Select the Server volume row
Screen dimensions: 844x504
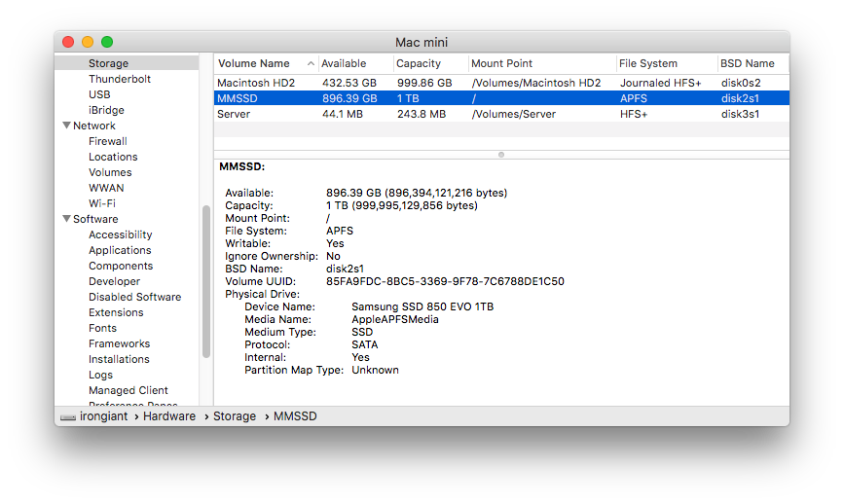501,114
